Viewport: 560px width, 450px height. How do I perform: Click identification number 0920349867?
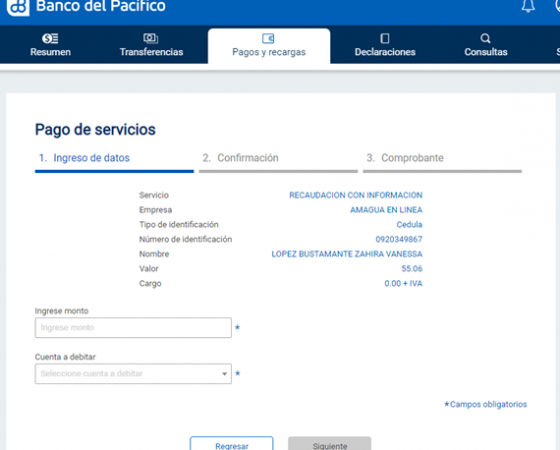[x=399, y=239]
